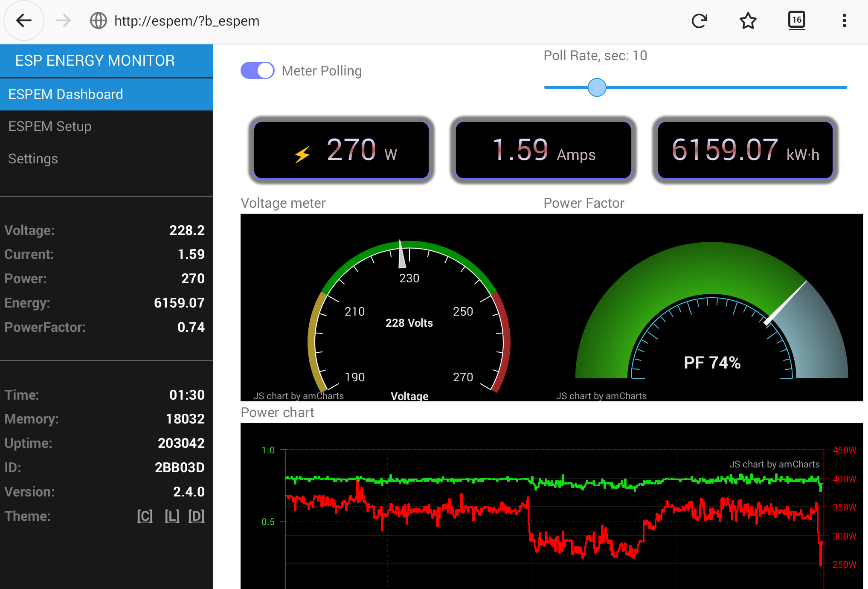Click the browser forward arrow
868x589 pixels.
point(63,20)
